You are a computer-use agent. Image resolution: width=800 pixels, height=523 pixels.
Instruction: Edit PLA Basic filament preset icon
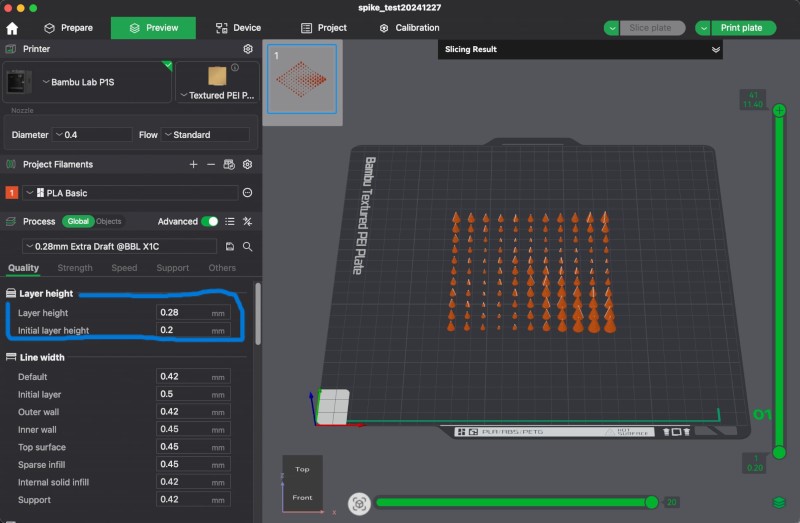[247, 193]
